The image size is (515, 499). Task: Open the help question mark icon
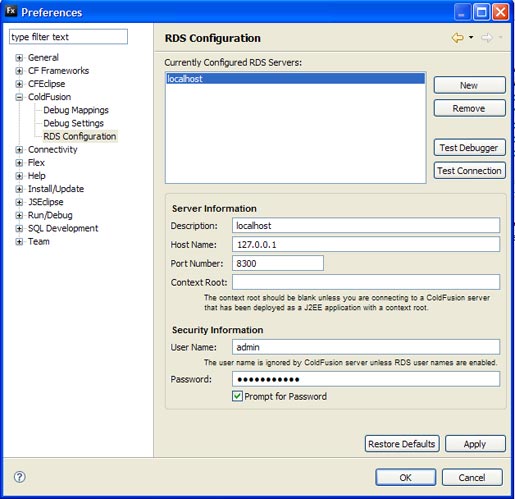(20, 477)
